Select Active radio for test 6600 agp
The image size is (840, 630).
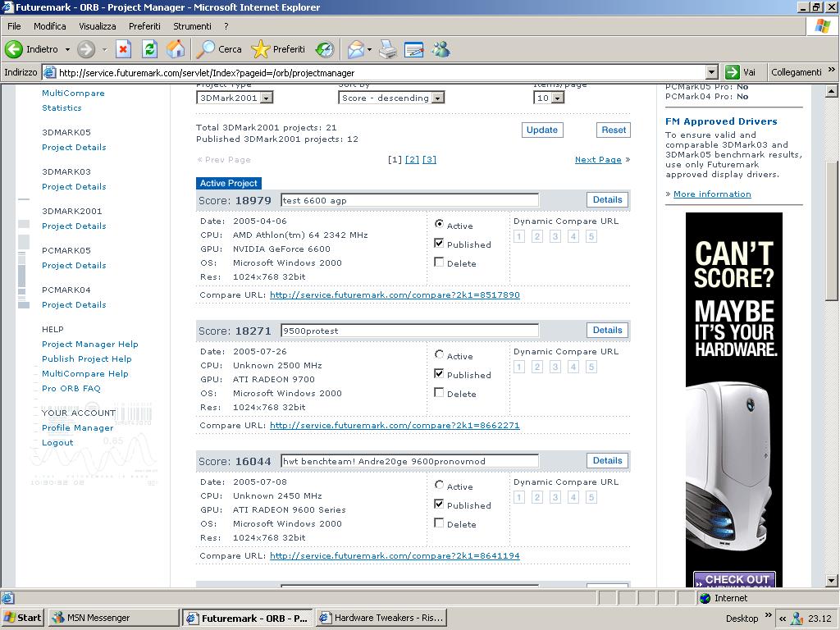[x=439, y=224]
